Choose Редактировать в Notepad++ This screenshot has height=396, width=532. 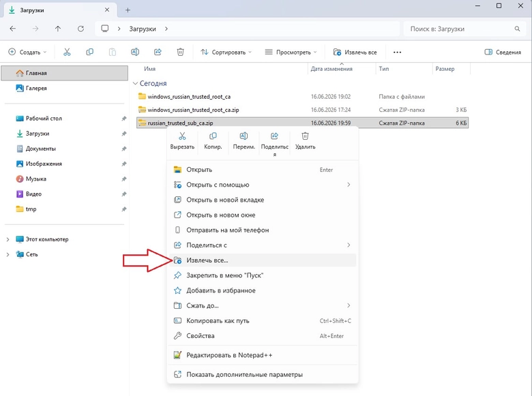(x=263, y=355)
